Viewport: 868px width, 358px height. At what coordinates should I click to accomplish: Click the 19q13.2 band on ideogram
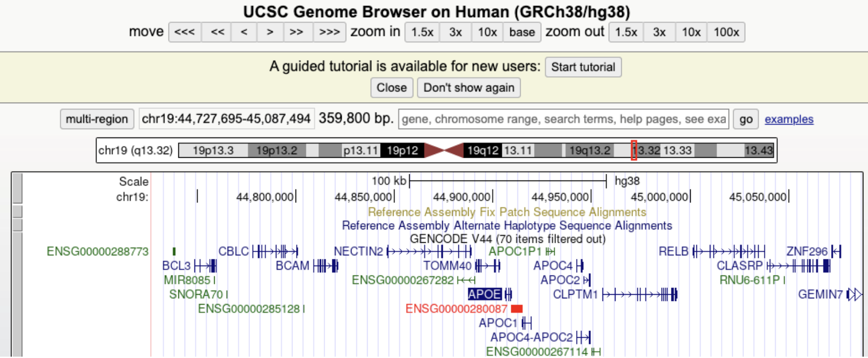tap(590, 150)
